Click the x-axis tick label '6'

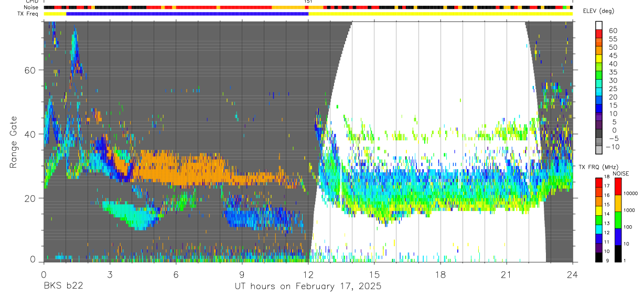pyautogui.click(x=176, y=275)
